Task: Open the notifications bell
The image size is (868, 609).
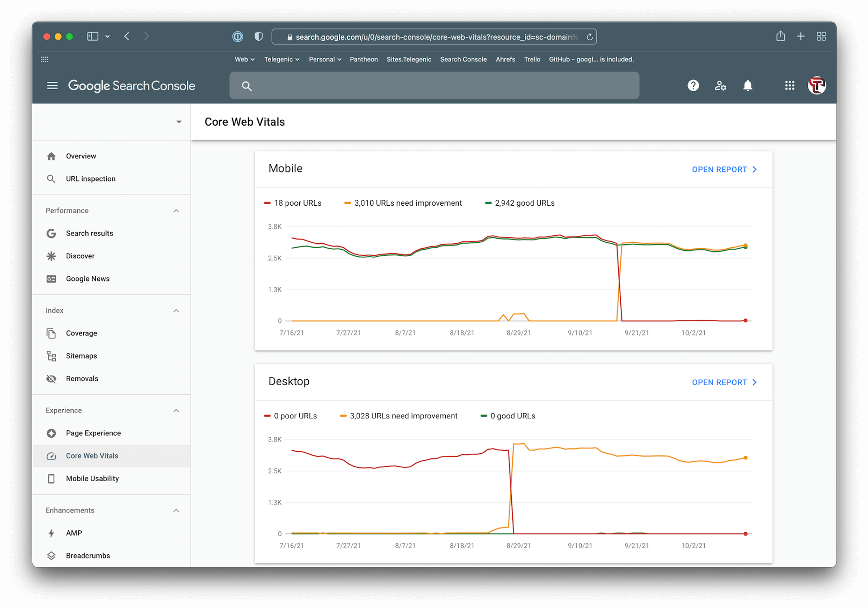Action: point(748,85)
